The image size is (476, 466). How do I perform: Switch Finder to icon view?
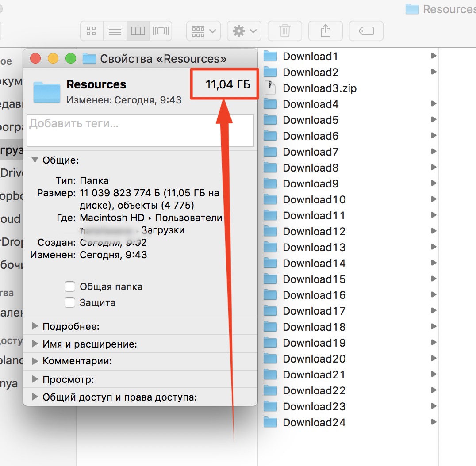click(x=92, y=31)
